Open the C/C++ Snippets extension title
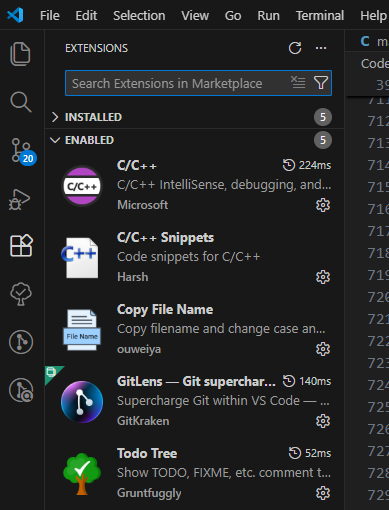The height and width of the screenshot is (510, 389). click(x=165, y=237)
